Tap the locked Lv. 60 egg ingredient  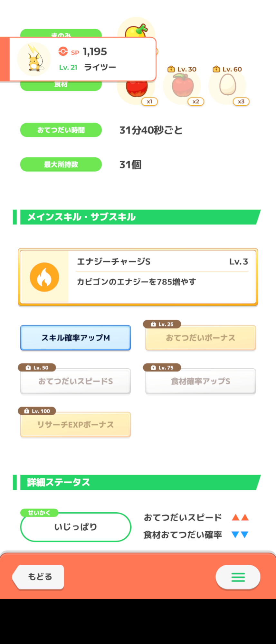pos(227,85)
